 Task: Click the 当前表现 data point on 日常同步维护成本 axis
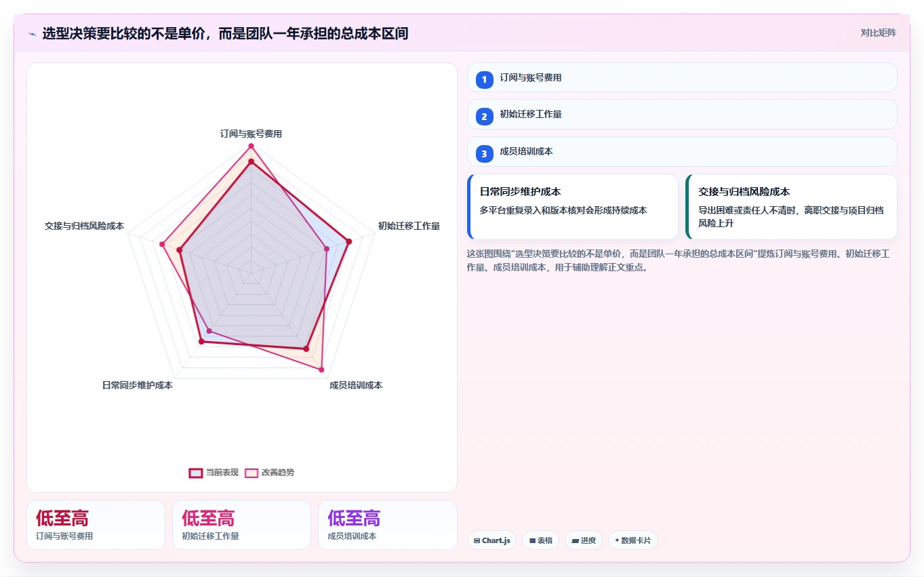pos(201,342)
